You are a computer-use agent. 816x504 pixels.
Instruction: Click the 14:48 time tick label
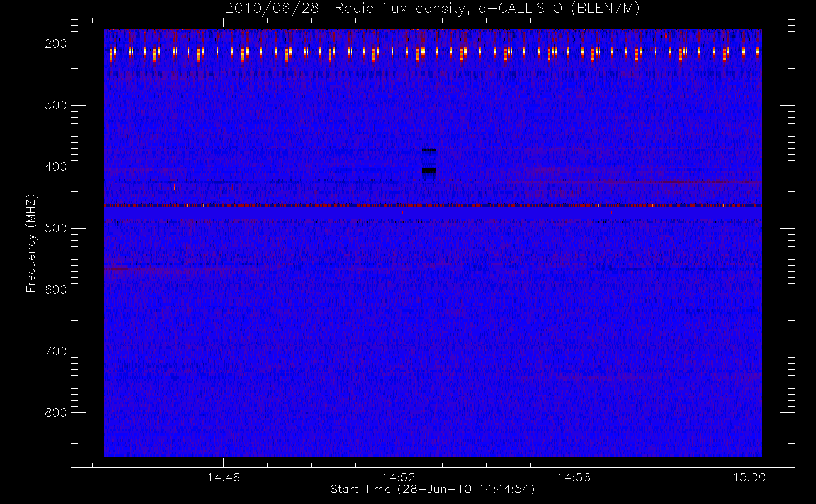tap(223, 477)
